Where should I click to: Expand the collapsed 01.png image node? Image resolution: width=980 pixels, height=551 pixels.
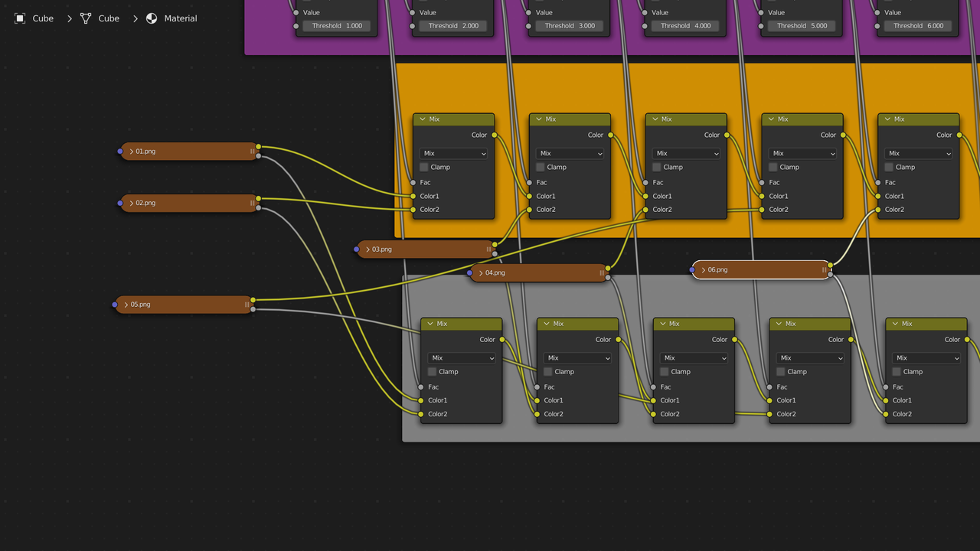(132, 152)
